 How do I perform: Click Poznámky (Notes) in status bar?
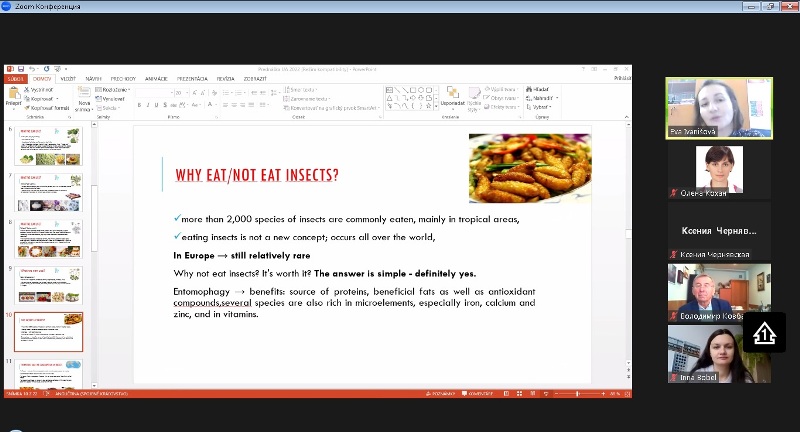[x=440, y=394]
